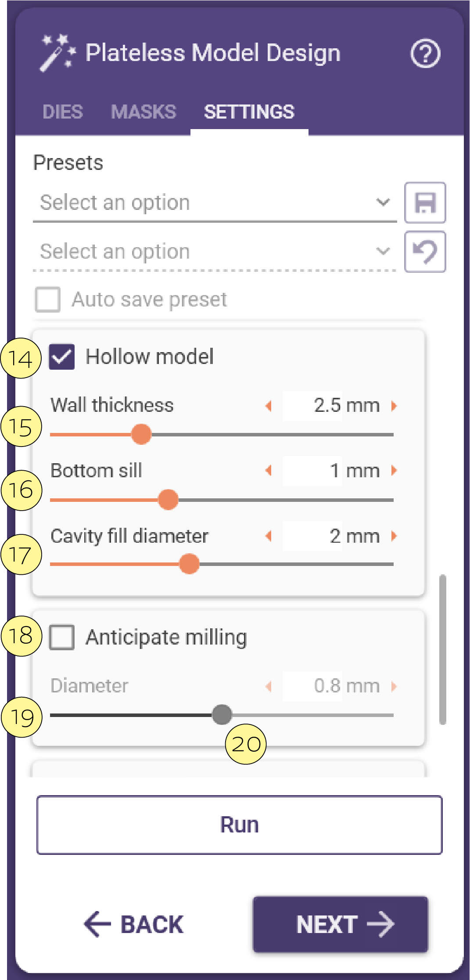Viewport: 470px width, 980px height.
Task: Increase Cavity fill diameter with right arrow
Action: click(x=394, y=536)
